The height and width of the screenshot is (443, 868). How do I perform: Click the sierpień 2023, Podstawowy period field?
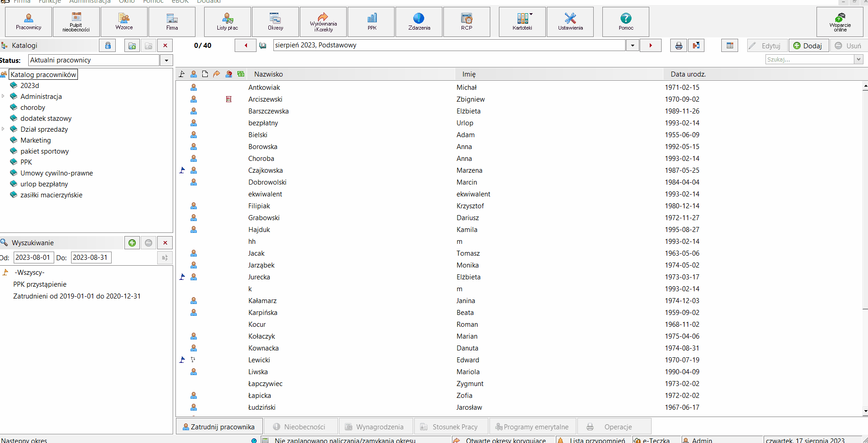(x=449, y=45)
